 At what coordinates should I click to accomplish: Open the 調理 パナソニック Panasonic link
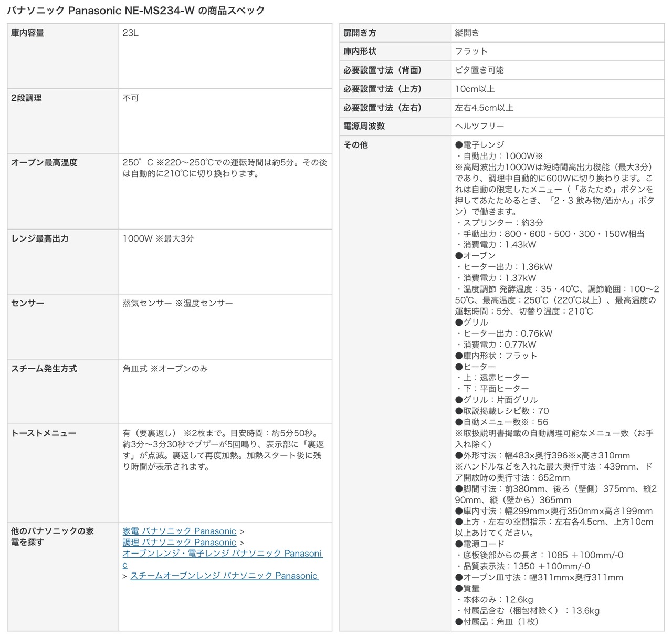click(180, 542)
